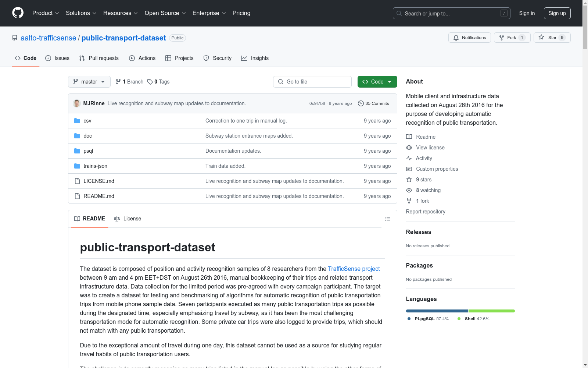Open the master branch dropdown

coord(89,81)
